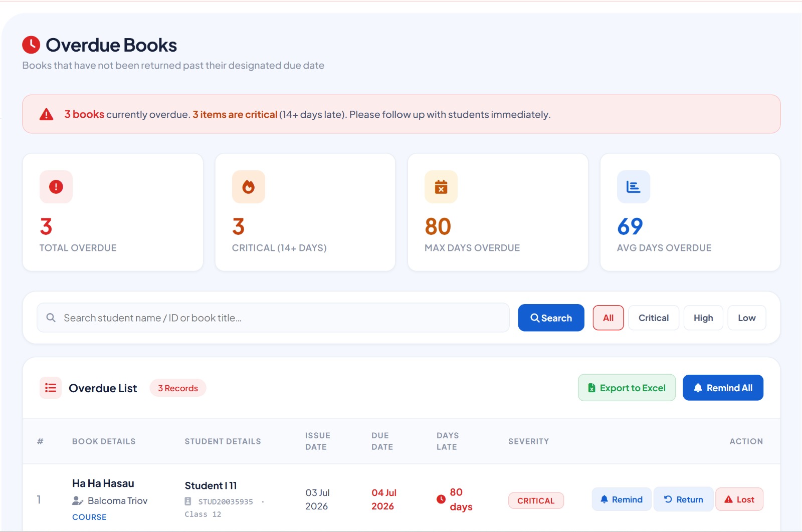Click the red clock icon beside 80 days

tap(441, 499)
